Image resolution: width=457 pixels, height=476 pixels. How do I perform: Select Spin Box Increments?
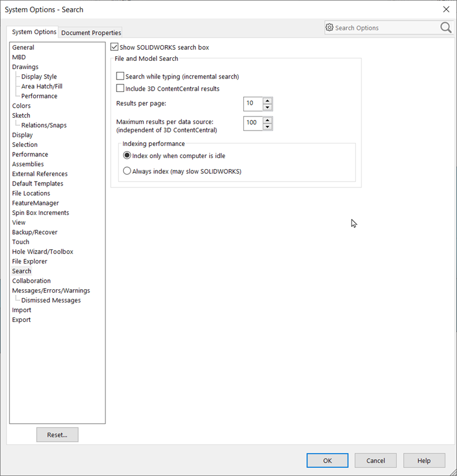[40, 213]
